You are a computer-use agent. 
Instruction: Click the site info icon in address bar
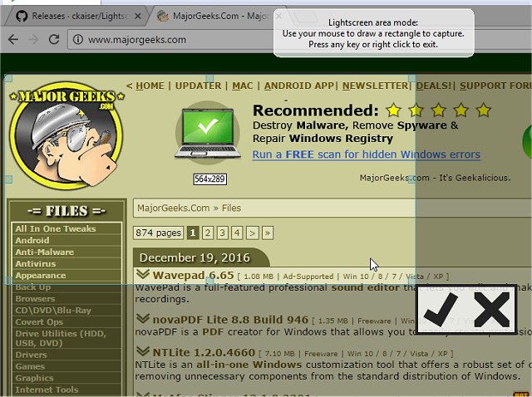pos(77,40)
